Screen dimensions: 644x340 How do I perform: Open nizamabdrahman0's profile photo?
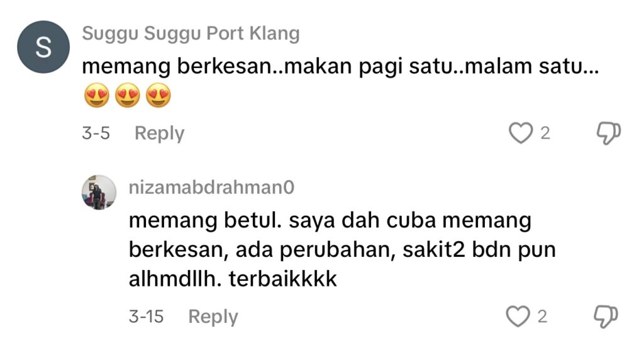(x=99, y=193)
